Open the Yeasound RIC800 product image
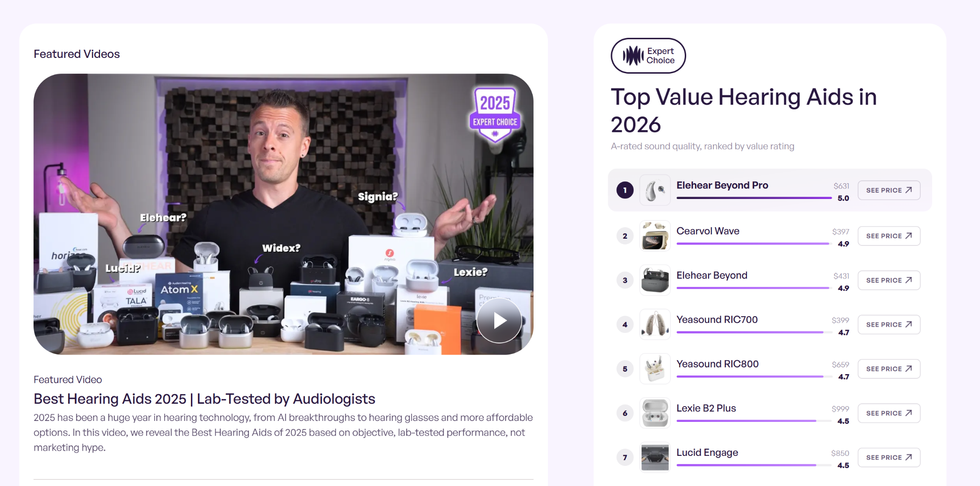This screenshot has width=980, height=486. pyautogui.click(x=655, y=369)
